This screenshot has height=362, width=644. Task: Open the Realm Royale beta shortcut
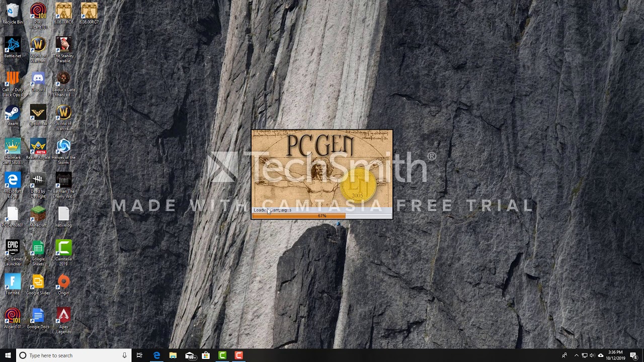38,149
